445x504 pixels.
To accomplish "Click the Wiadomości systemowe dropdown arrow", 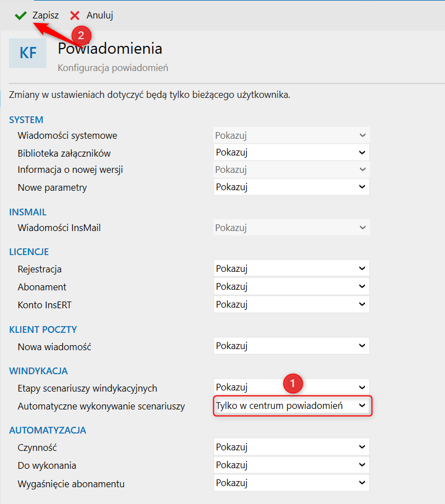I will pos(362,135).
